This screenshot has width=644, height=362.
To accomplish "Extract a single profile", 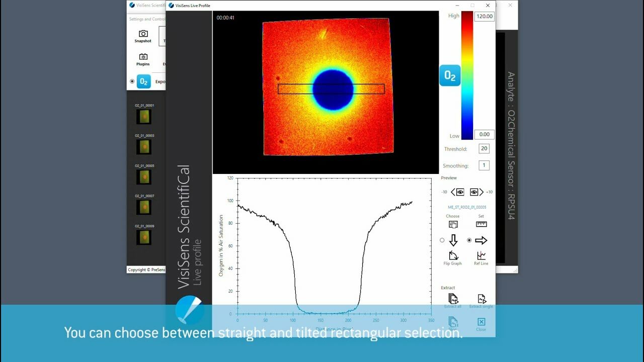I will [481, 299].
